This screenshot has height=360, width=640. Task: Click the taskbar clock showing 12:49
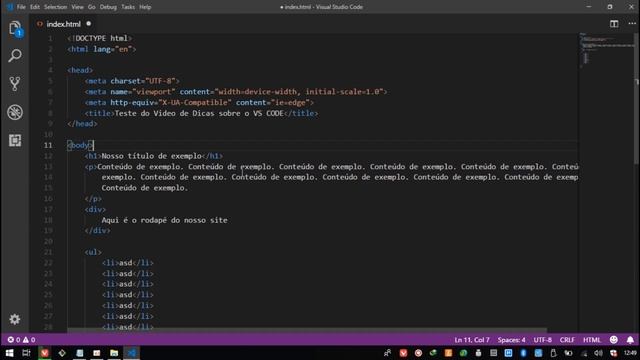click(631, 353)
